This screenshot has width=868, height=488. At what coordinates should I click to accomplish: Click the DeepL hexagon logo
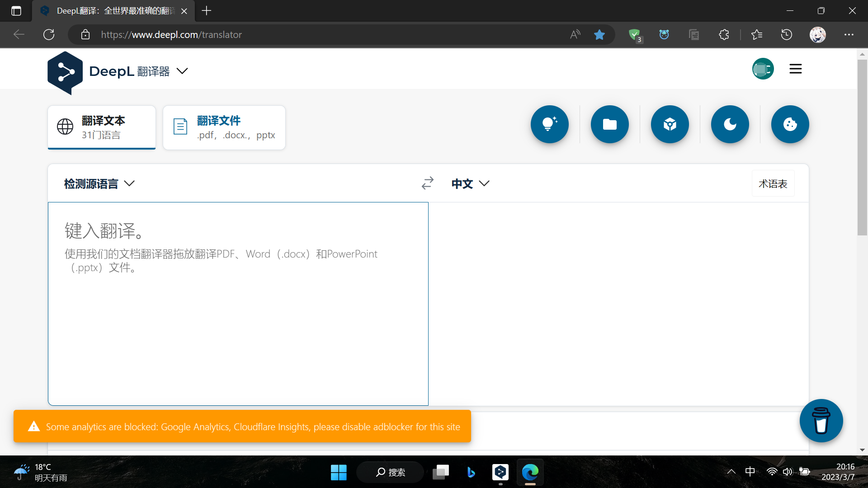[65, 73]
